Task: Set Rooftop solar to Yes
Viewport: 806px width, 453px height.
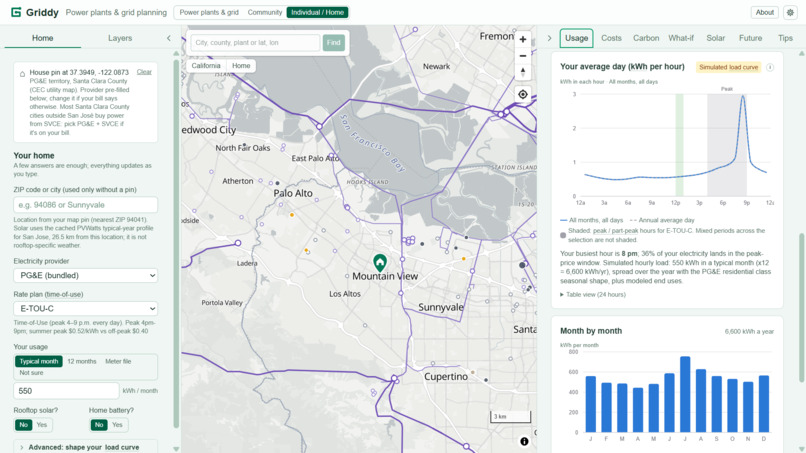Action: pos(42,425)
